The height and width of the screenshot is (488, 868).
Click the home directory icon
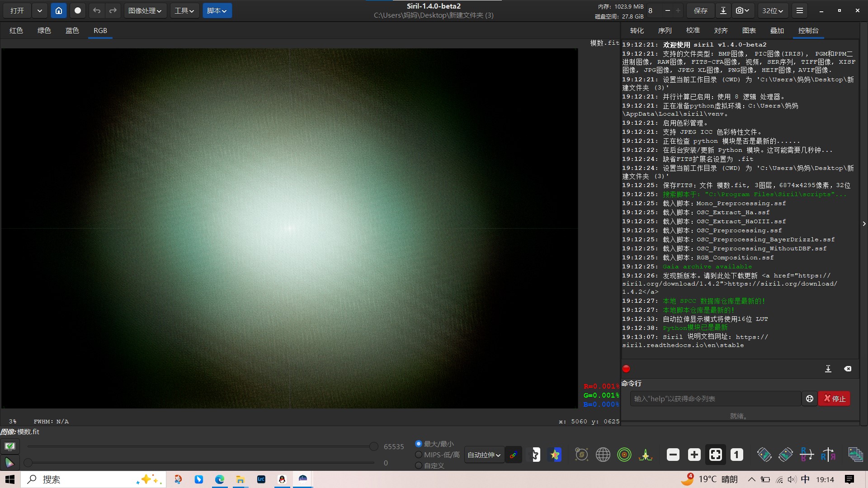(x=58, y=10)
